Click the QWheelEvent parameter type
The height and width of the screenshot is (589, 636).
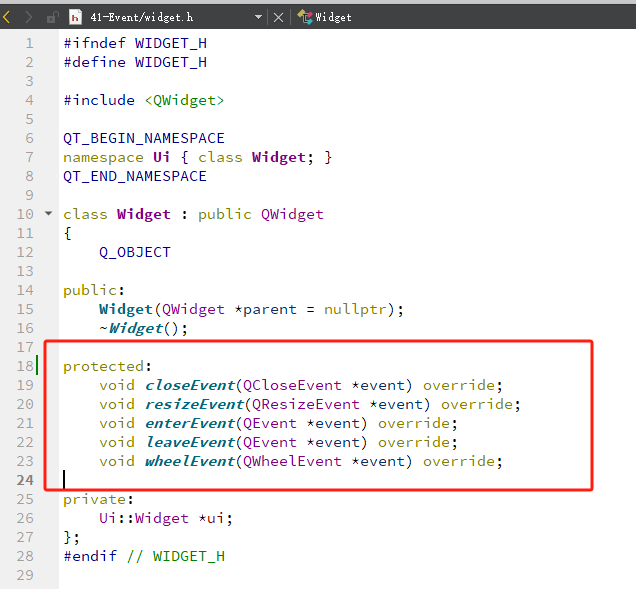292,461
